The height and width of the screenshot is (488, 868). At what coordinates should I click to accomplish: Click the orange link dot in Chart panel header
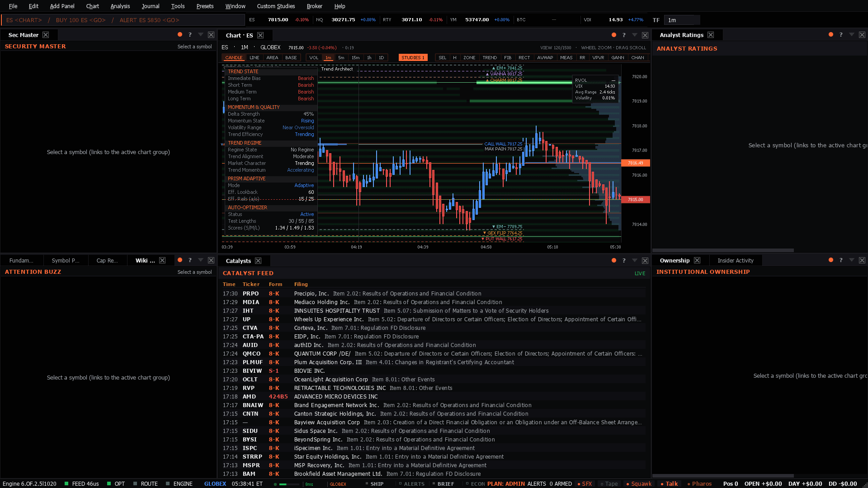click(614, 35)
